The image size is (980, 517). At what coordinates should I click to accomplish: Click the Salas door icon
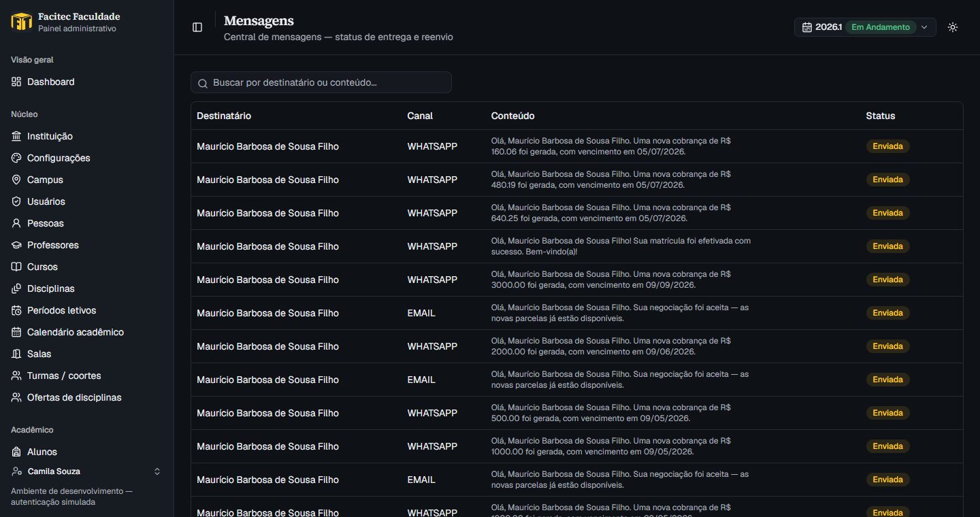click(16, 354)
